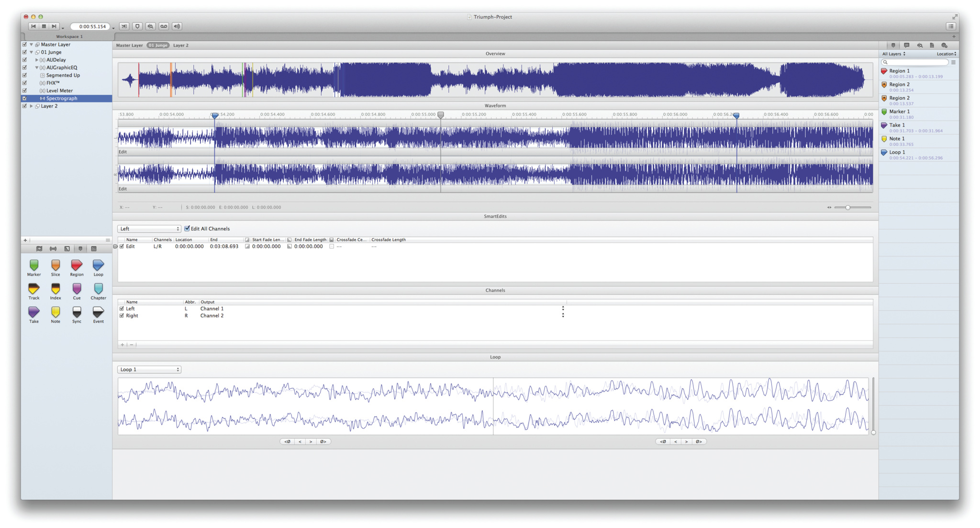The width and height of the screenshot is (980, 528).
Task: Expand the AUDelay disclosure triangle
Action: click(37, 60)
